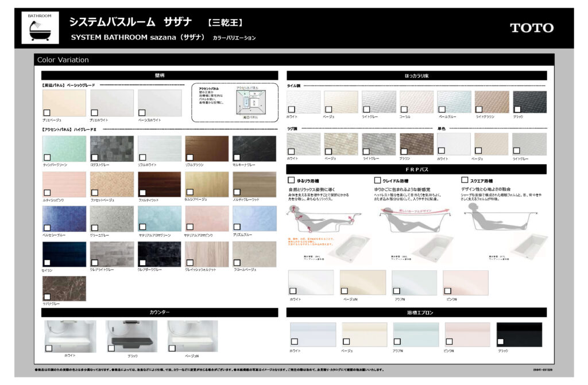Choose the rug-style ライトグレー floor swatch

tap(379, 144)
